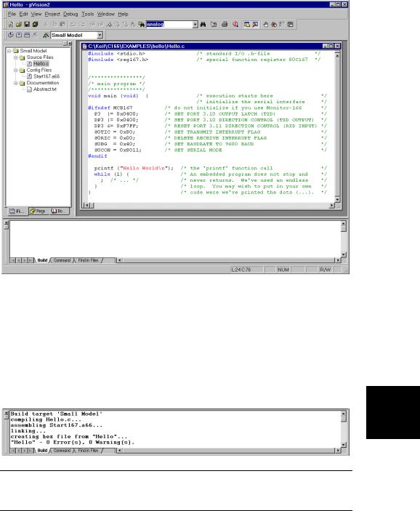Toggle the Project Window toolbar icon
Image resolution: width=420 pixels, height=511 pixels.
(x=247, y=25)
